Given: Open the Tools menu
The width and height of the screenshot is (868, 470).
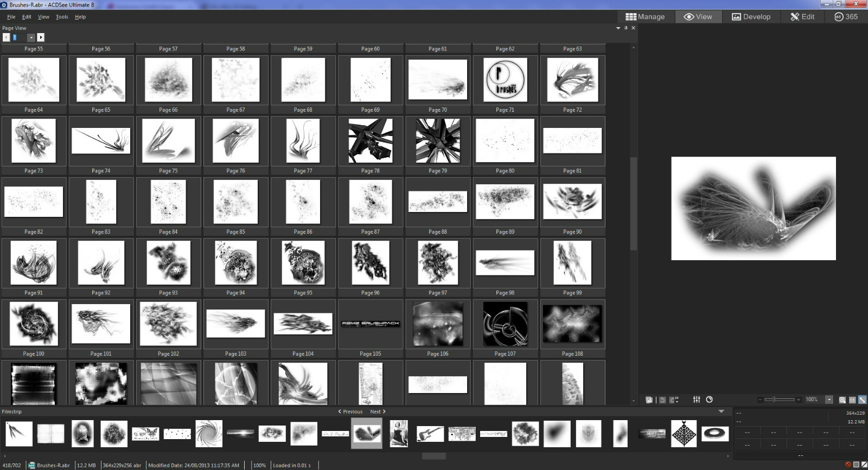Looking at the screenshot, I should click(x=62, y=17).
